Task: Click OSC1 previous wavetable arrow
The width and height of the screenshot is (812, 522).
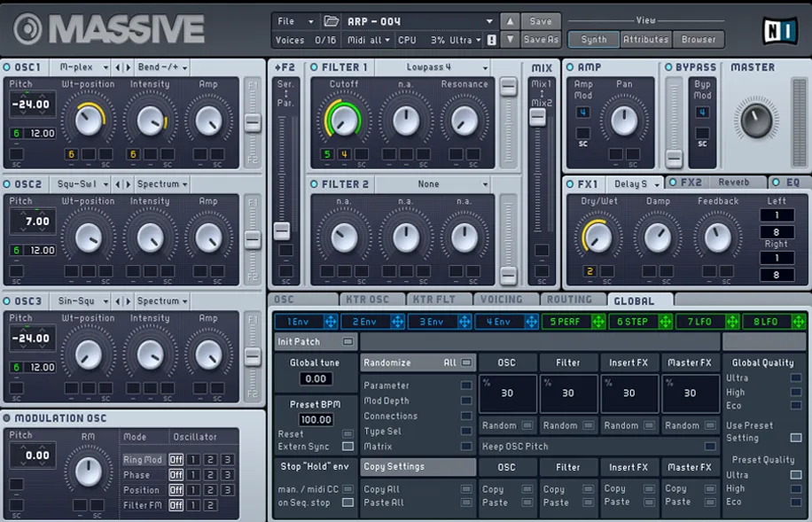Action: click(x=118, y=67)
